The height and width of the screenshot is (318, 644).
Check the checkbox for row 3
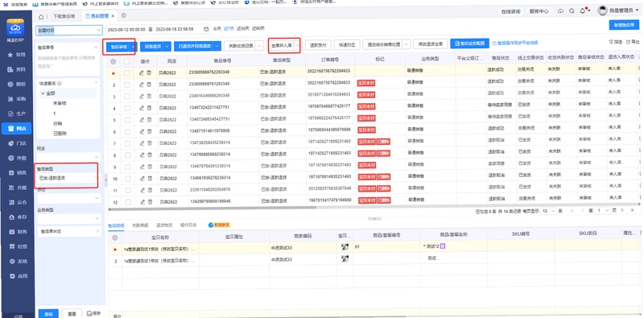127,96
